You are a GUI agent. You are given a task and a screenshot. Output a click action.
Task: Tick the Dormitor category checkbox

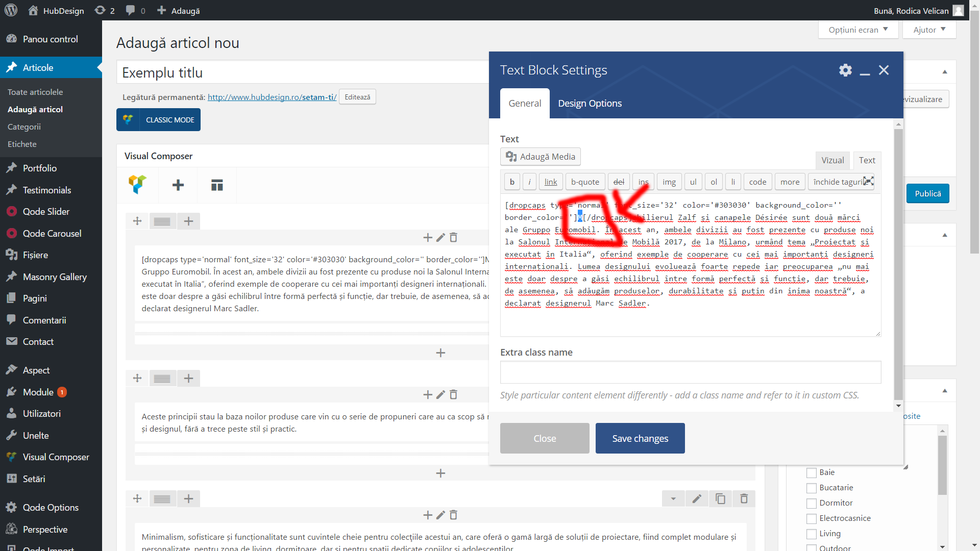[812, 503]
